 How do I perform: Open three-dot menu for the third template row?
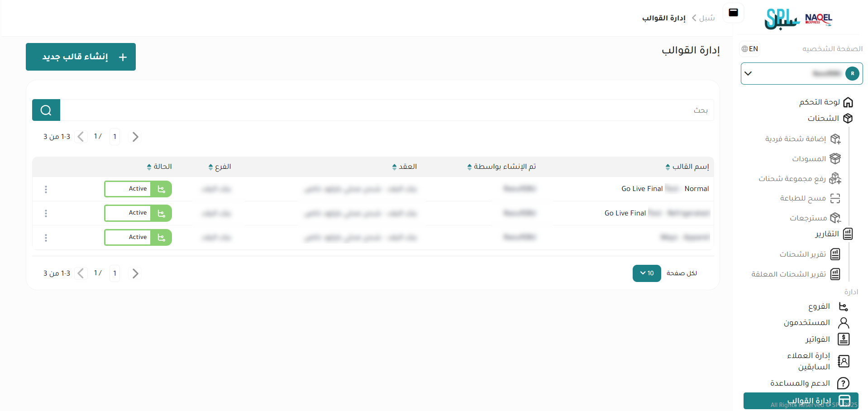tap(46, 238)
